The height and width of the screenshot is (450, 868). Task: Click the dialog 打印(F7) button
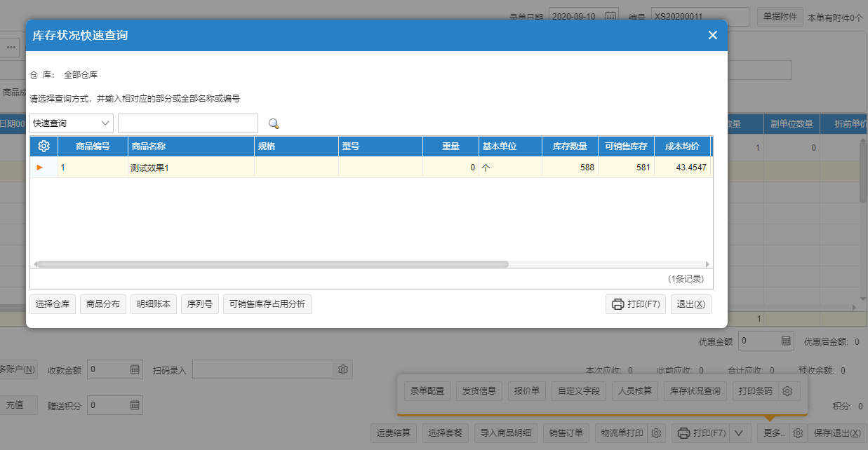636,304
